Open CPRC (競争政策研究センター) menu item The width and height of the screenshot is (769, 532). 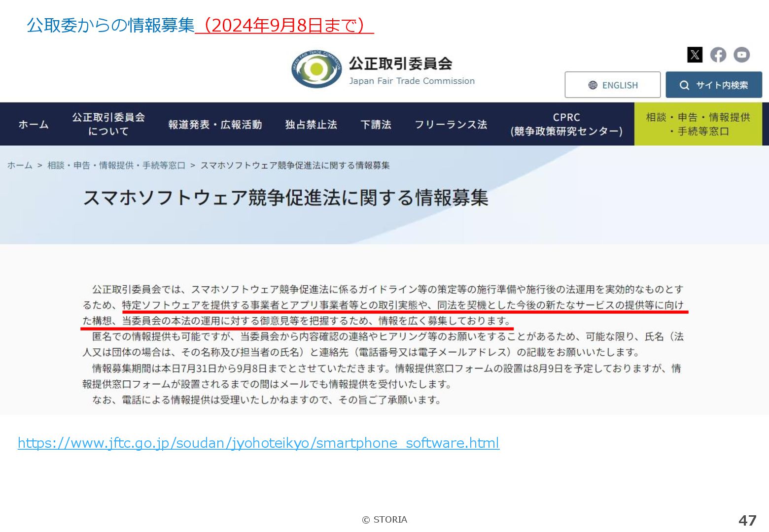pyautogui.click(x=566, y=124)
